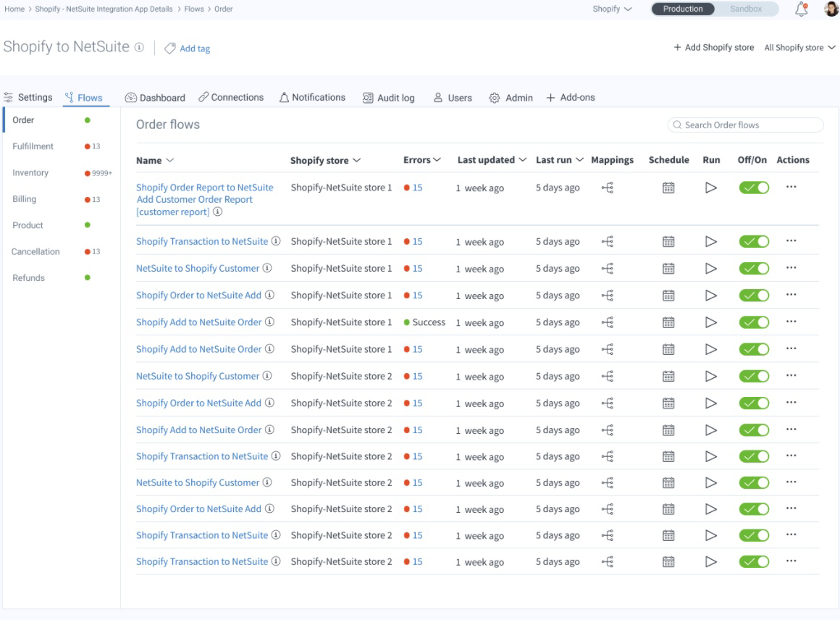Run Shopify Add to NetSuite Order store 2 flow
This screenshot has width=840, height=620.
tap(711, 430)
